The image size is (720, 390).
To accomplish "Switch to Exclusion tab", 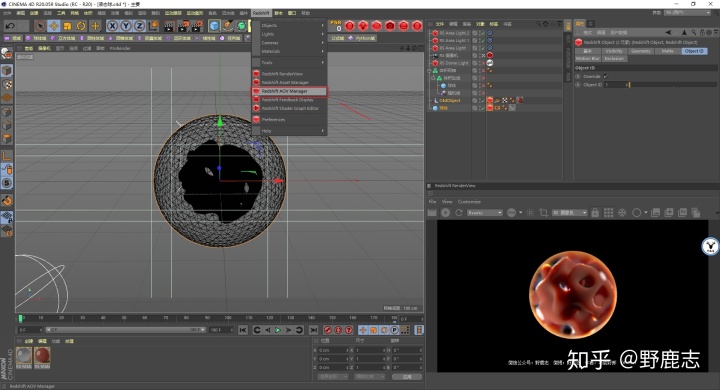I will click(614, 59).
